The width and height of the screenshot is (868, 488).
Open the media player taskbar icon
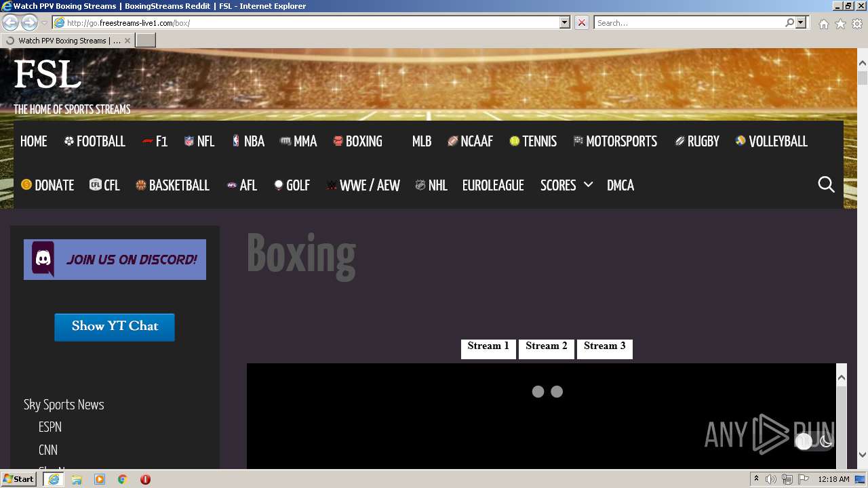[x=100, y=479]
